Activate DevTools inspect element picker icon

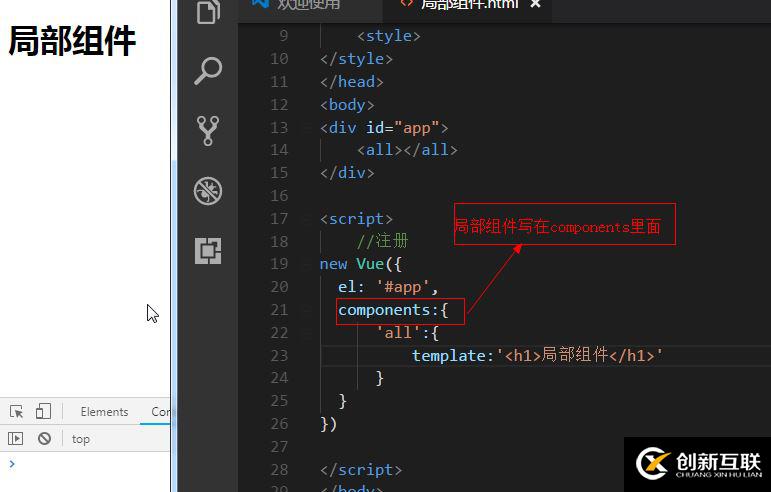(16, 411)
